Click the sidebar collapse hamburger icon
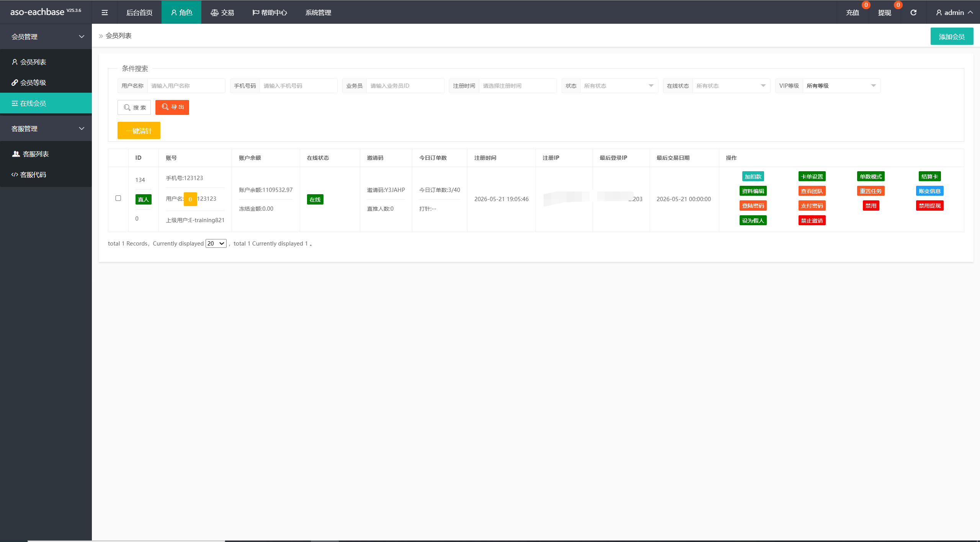This screenshot has height=542, width=980. click(105, 13)
